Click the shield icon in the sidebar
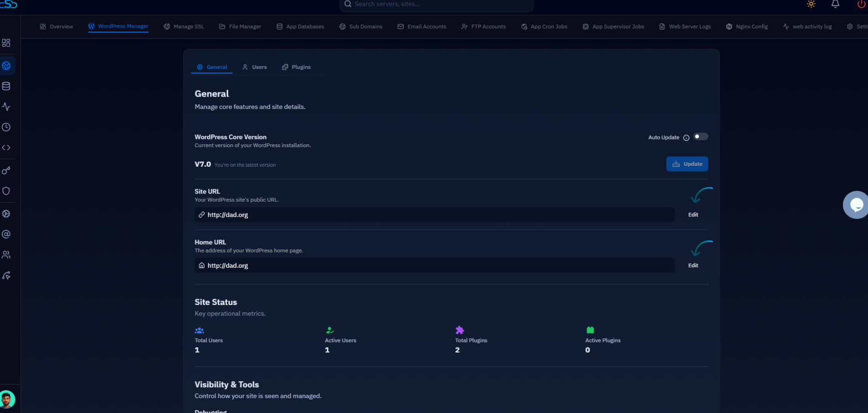 tap(6, 191)
